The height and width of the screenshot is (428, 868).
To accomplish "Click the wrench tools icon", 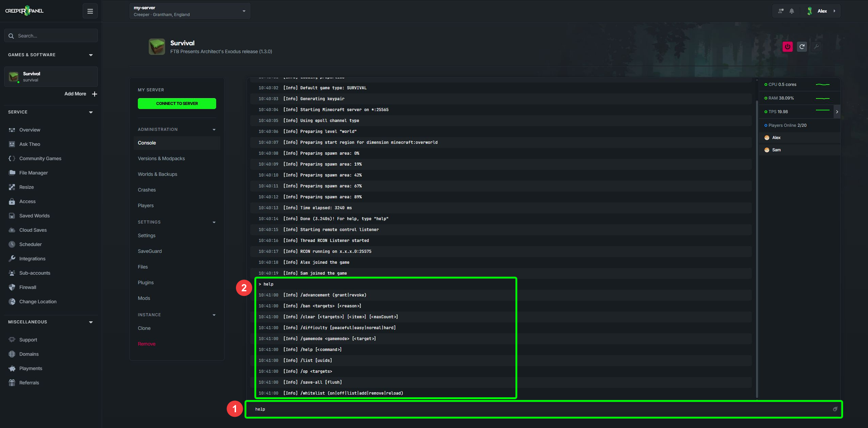I will pos(816,46).
